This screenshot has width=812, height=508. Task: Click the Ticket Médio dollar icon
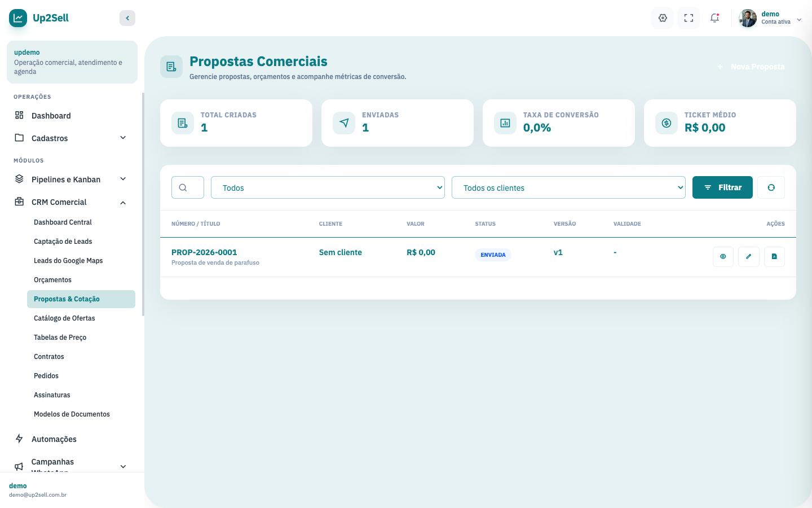pos(667,123)
